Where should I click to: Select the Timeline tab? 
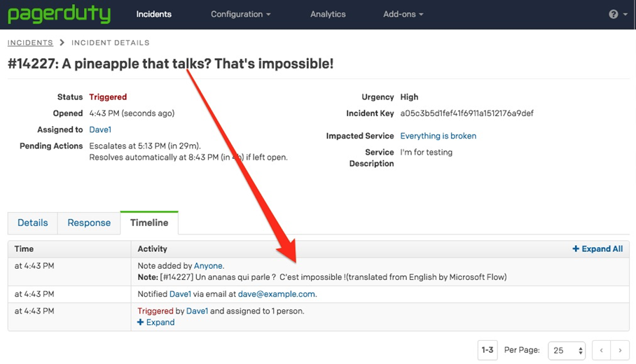tap(149, 223)
